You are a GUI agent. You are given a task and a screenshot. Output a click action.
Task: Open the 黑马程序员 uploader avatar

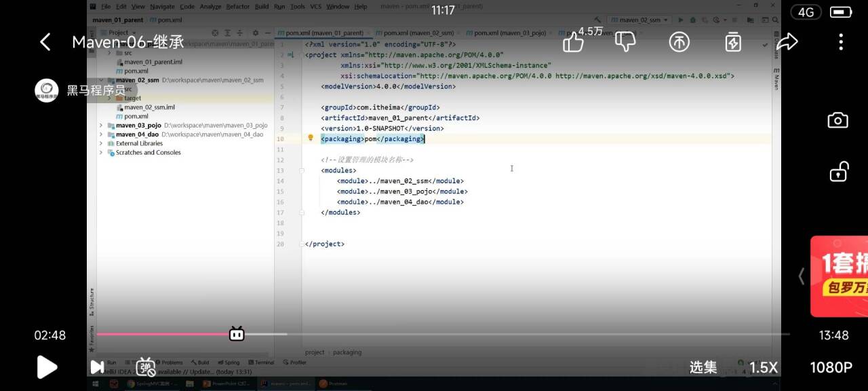pyautogui.click(x=47, y=90)
